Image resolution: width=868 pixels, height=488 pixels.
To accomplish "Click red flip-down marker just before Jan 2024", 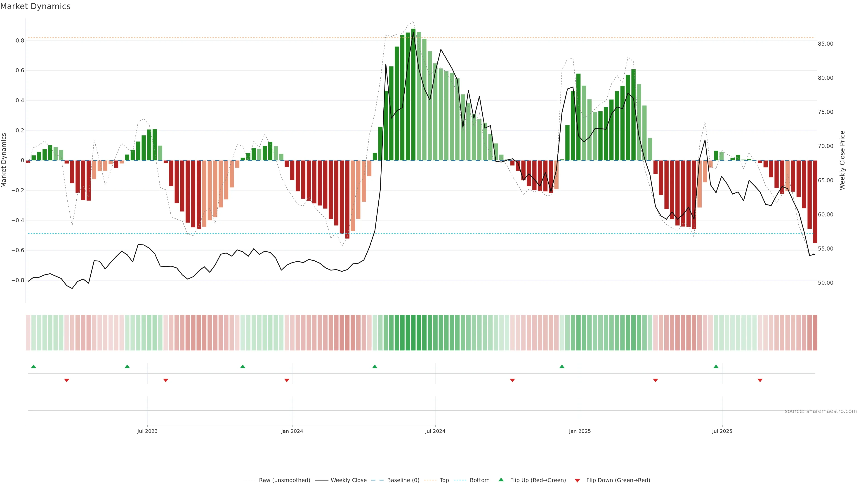I will 287,380.
